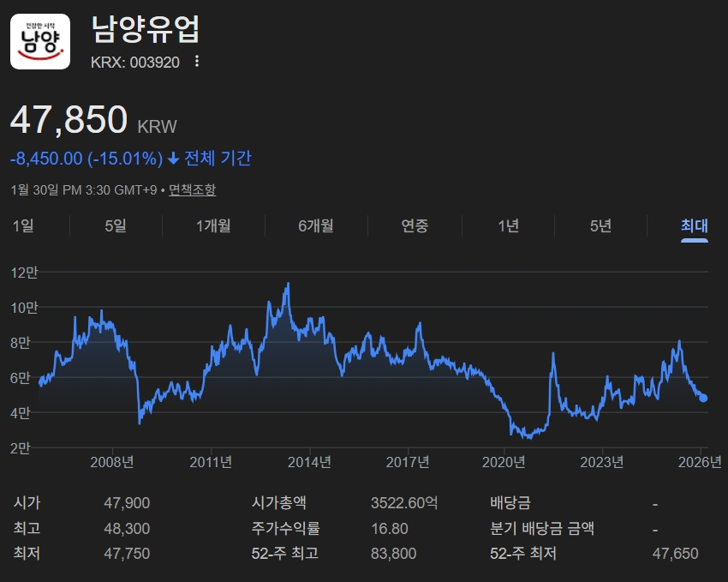Open the three-dot more options menu

197,62
